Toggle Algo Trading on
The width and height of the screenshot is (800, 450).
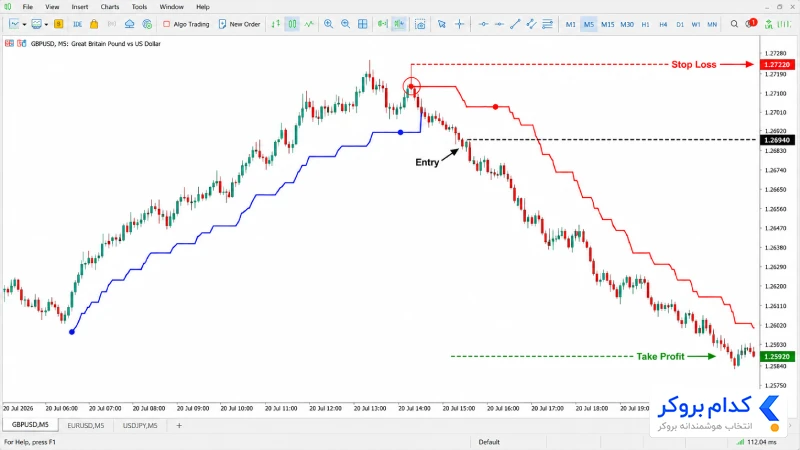click(x=186, y=24)
